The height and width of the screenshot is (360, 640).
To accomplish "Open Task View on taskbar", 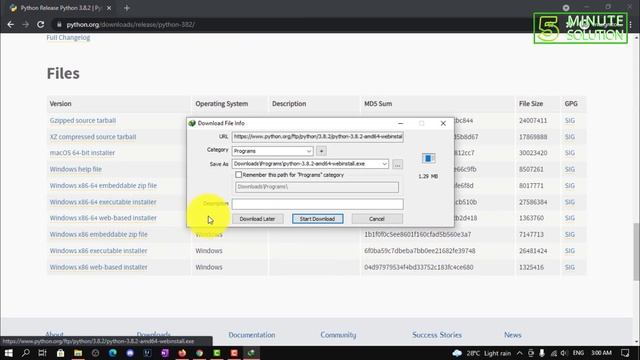I will (42, 353).
